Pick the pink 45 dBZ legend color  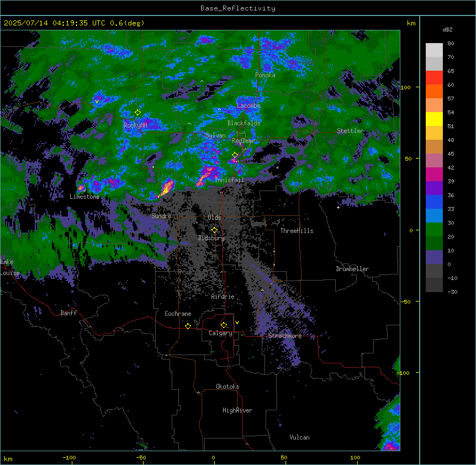point(434,161)
